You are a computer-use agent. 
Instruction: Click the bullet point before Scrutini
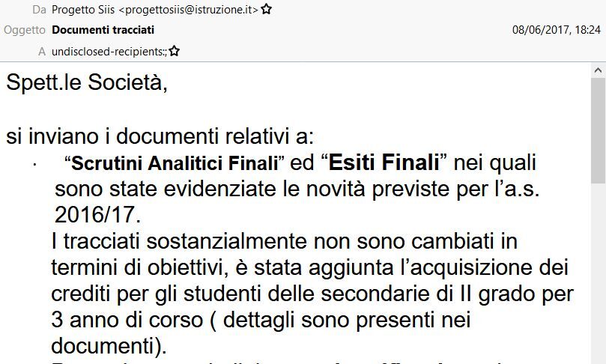(34, 166)
